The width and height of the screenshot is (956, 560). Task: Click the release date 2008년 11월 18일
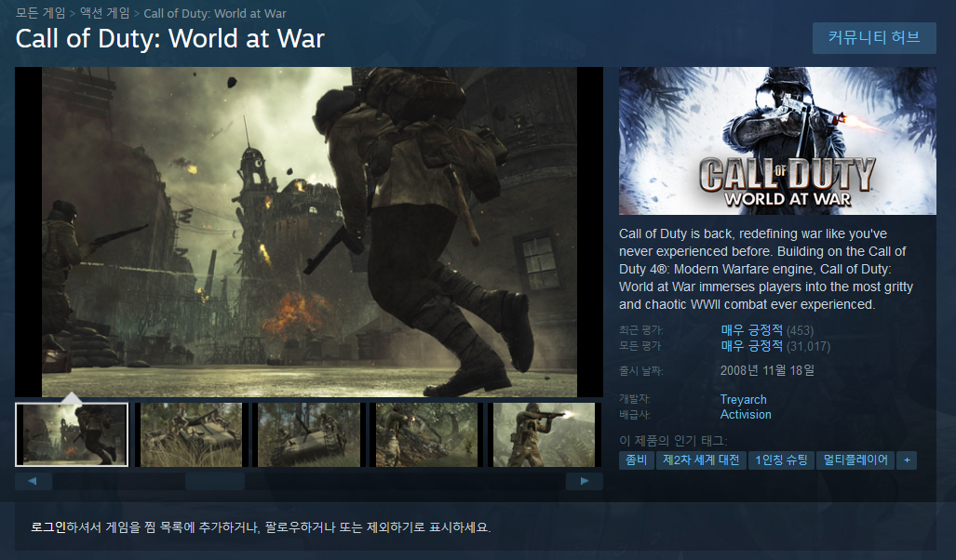point(767,370)
